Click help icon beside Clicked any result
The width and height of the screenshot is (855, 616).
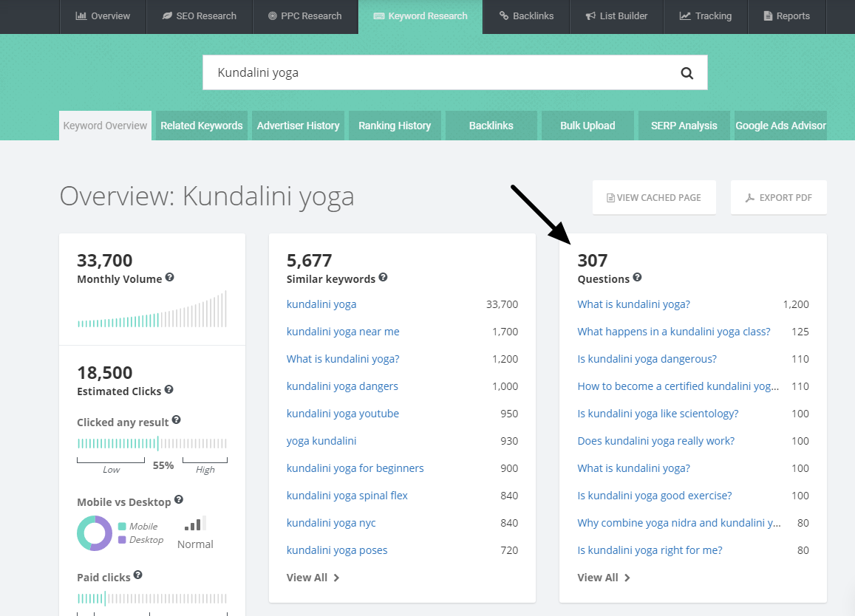[x=176, y=420]
